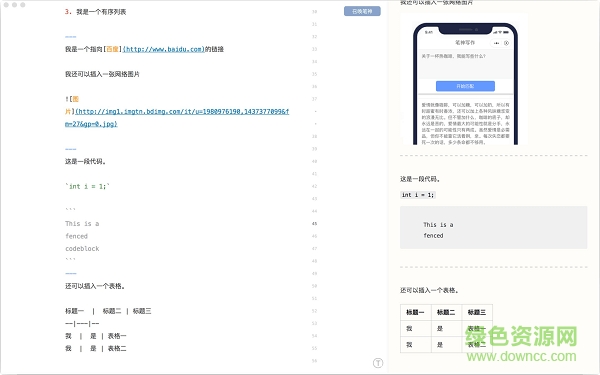The width and height of the screenshot is (600, 375).
Task: Open the http://www.baidu.com link in the editor
Action: (163, 49)
